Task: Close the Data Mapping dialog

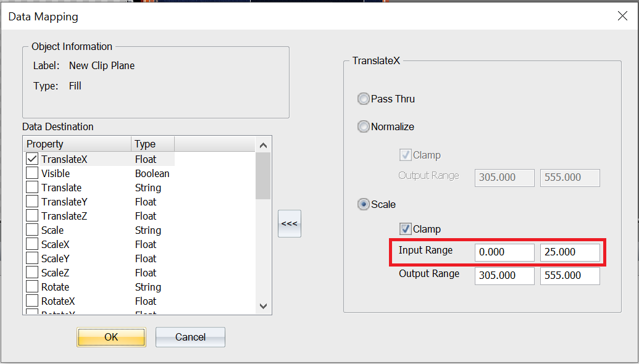Action: pos(622,16)
